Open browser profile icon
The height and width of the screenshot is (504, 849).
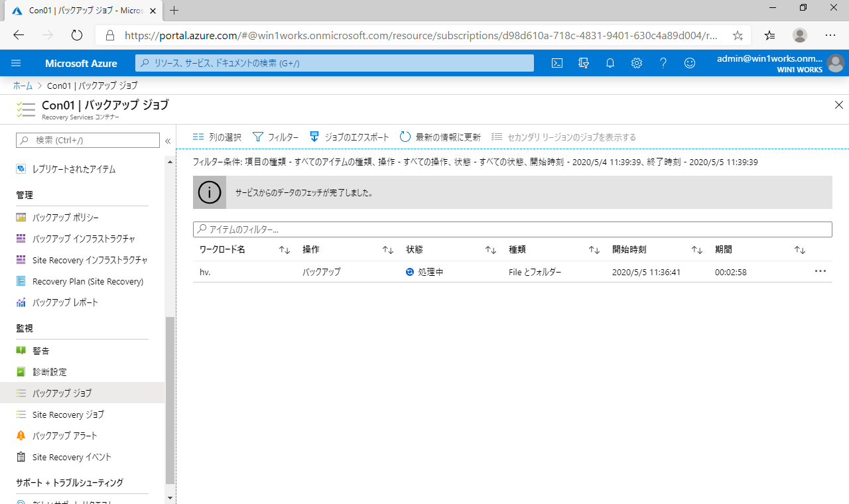(x=801, y=35)
